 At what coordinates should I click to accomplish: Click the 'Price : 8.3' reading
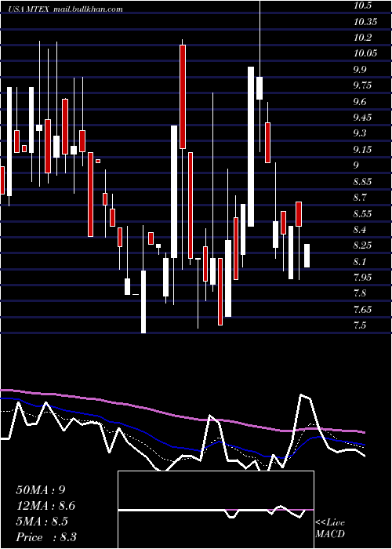tap(46, 537)
